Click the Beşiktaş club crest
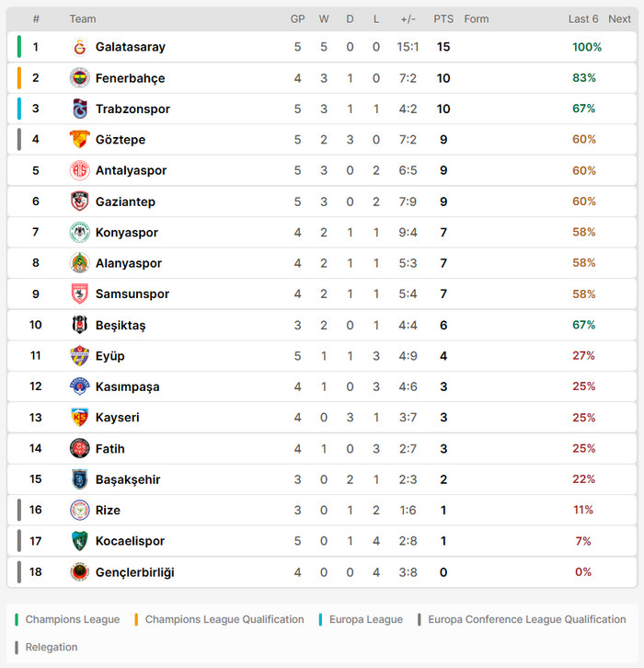 pos(79,325)
